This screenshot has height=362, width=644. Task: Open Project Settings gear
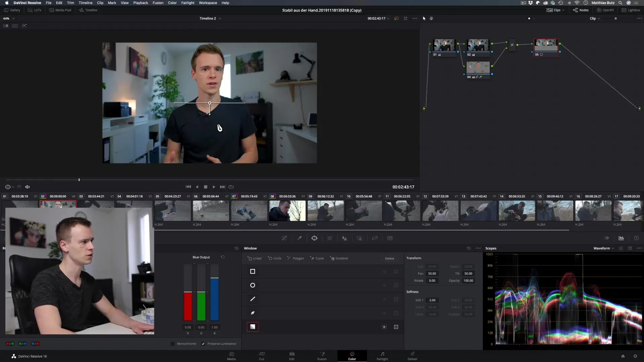pos(635,356)
